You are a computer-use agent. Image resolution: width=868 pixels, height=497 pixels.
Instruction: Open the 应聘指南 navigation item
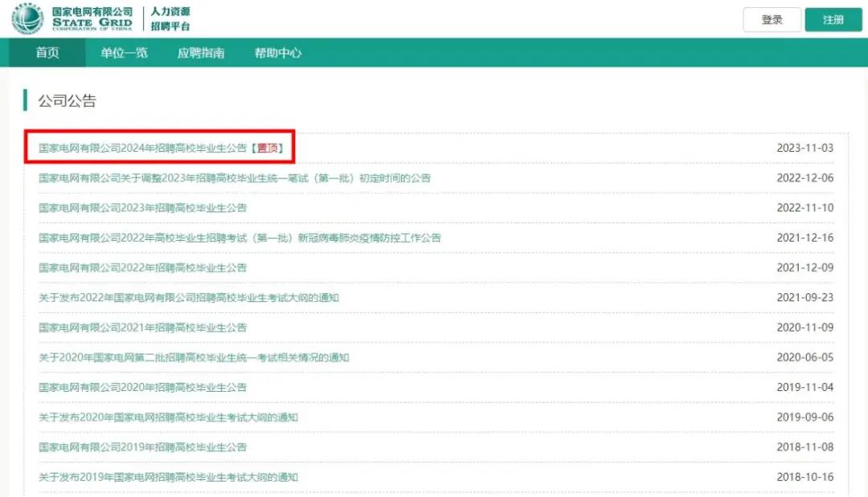click(x=201, y=53)
